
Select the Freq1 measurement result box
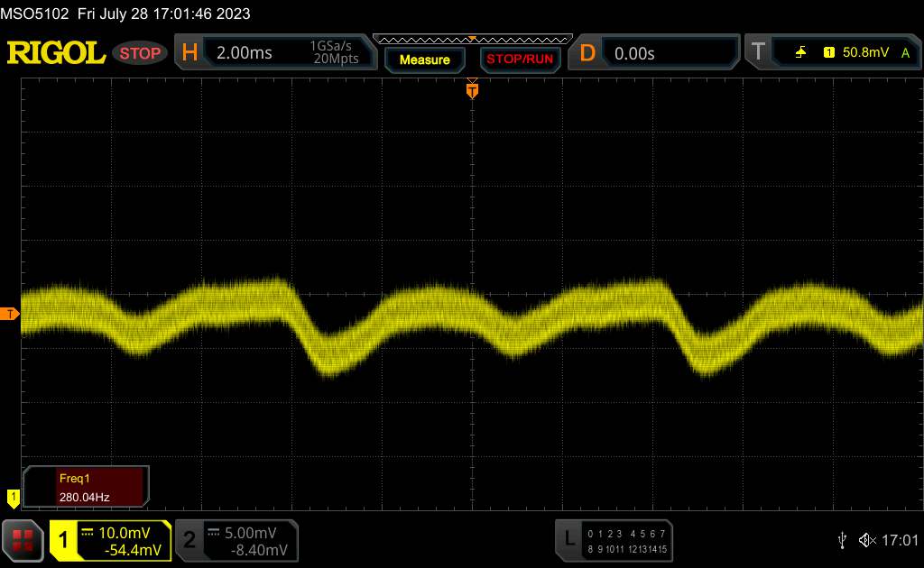point(87,486)
